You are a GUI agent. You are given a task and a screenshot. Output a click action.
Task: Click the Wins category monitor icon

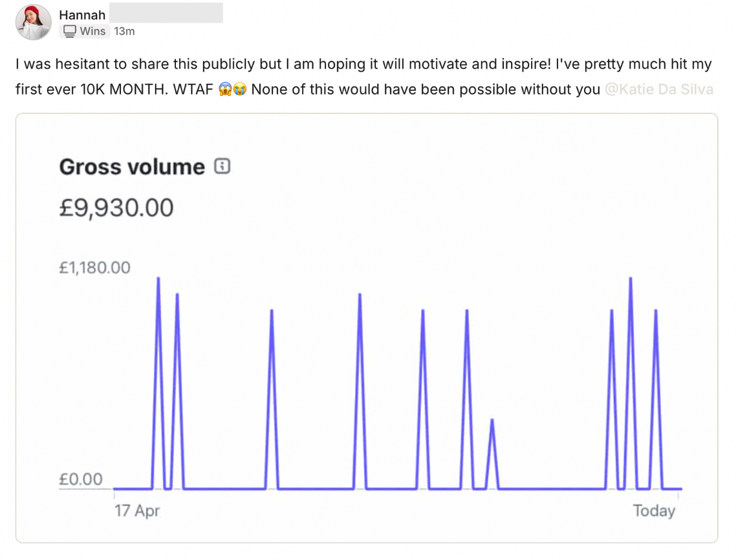coord(70,32)
